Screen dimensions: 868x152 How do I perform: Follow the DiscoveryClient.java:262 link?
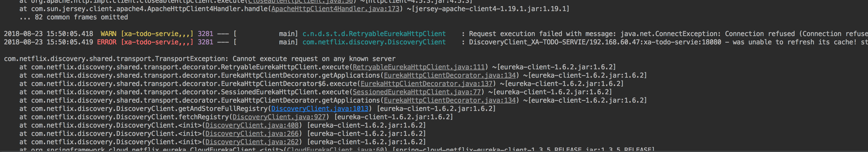point(252,142)
